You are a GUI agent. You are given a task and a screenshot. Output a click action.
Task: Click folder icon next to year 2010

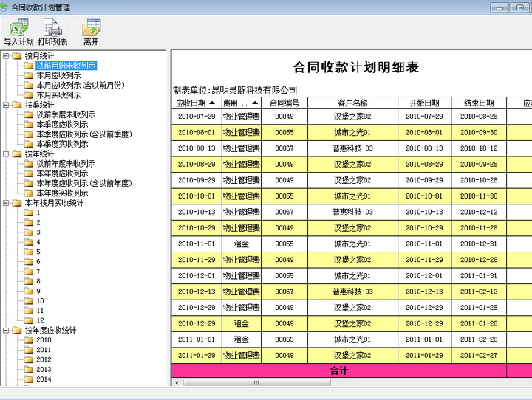pos(29,340)
